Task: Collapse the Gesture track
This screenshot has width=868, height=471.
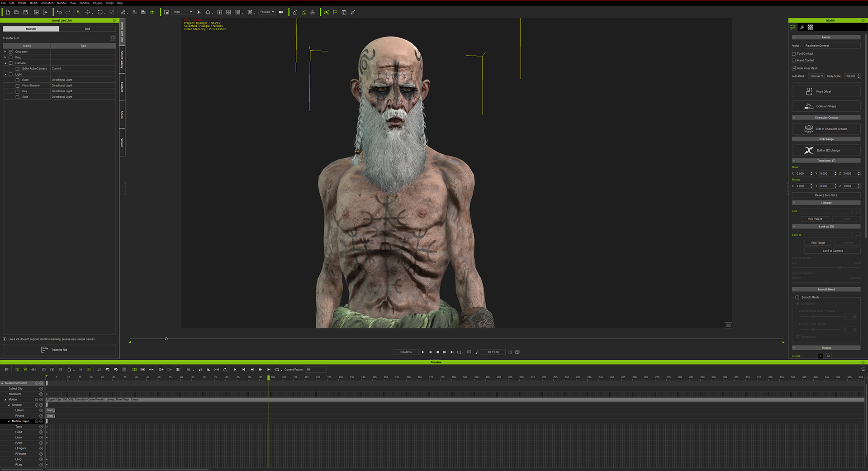Action: pyautogui.click(x=9, y=405)
